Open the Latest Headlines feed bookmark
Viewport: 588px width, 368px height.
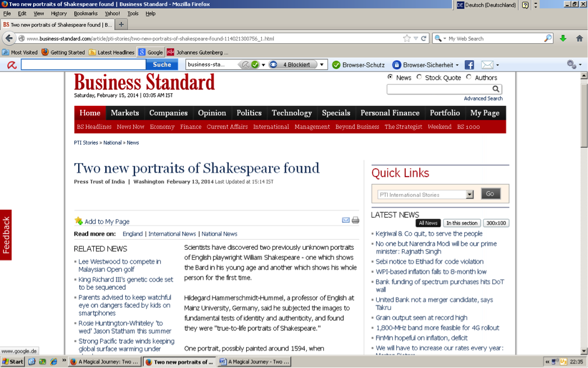click(x=112, y=52)
